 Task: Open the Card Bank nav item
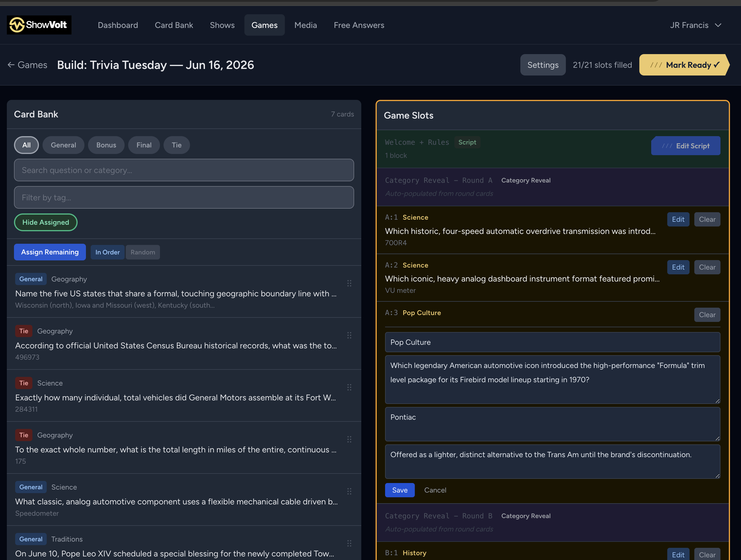[x=174, y=25]
